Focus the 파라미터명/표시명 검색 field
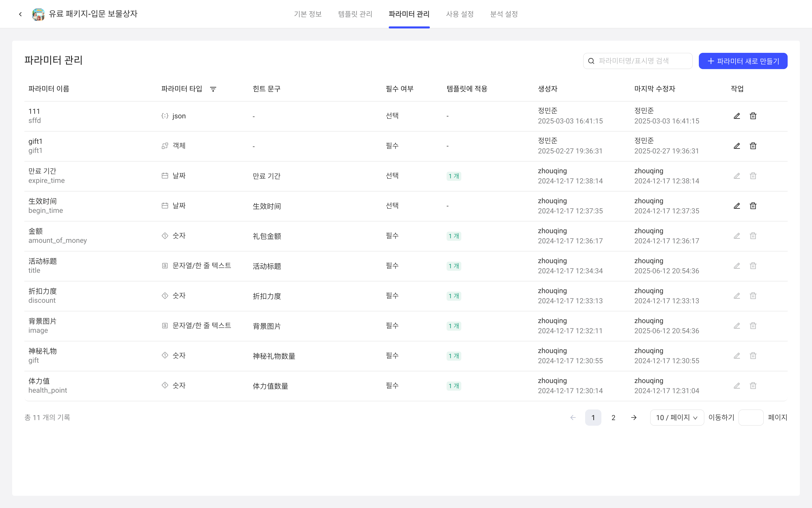Image resolution: width=812 pixels, height=508 pixels. pos(637,61)
